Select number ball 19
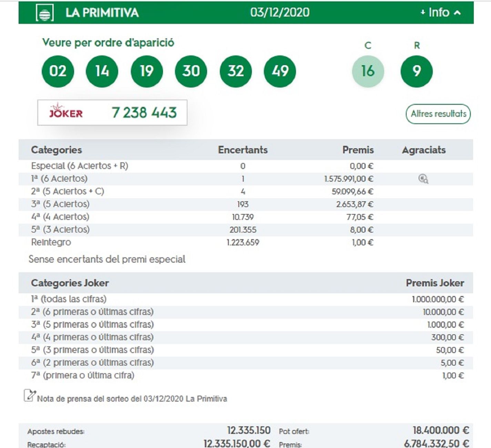This screenshot has width=491, height=448. [147, 71]
